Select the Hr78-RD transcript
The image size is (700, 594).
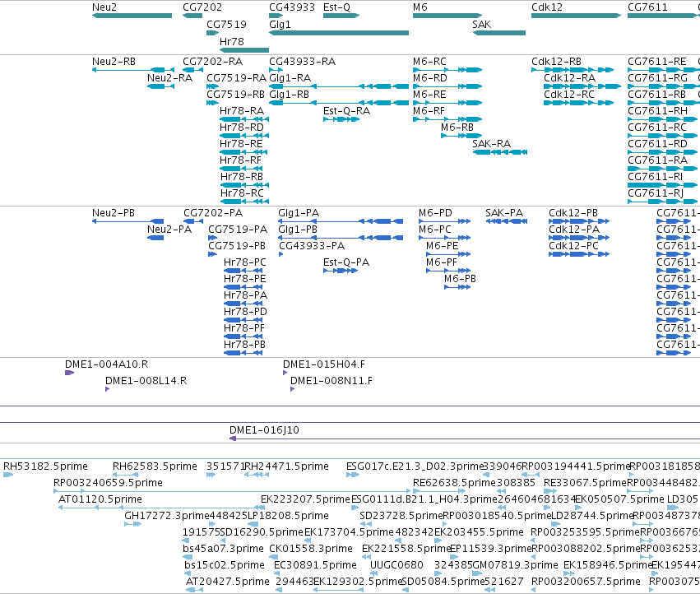point(244,136)
